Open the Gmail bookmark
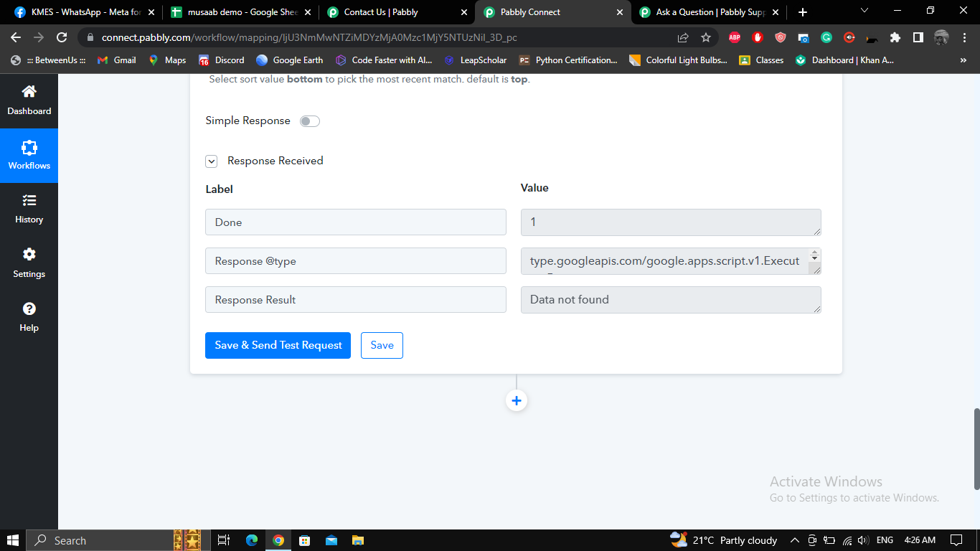The image size is (980, 551). coord(116,60)
